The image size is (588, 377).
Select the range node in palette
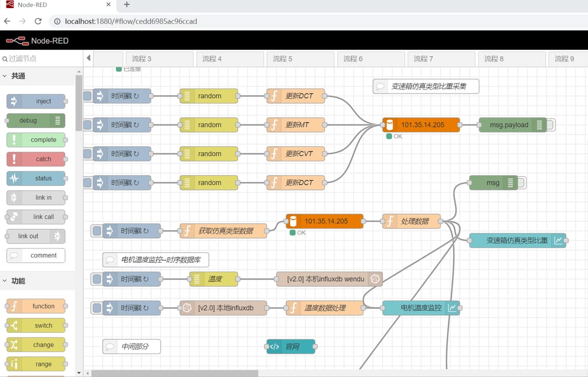(x=36, y=364)
